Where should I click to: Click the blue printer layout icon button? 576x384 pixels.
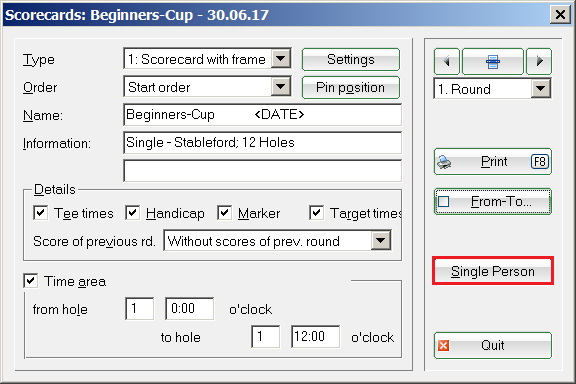[x=493, y=61]
